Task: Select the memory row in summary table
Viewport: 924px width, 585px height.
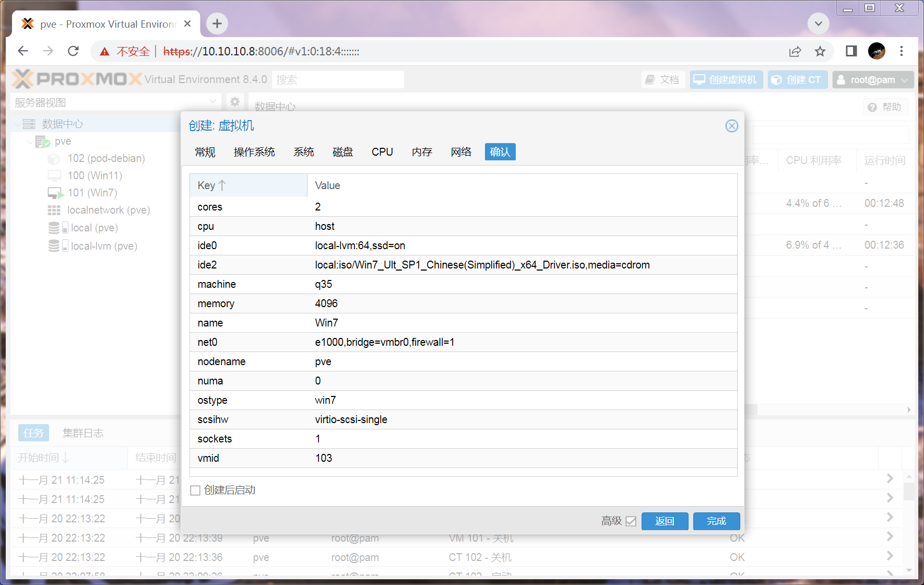Action: point(463,303)
